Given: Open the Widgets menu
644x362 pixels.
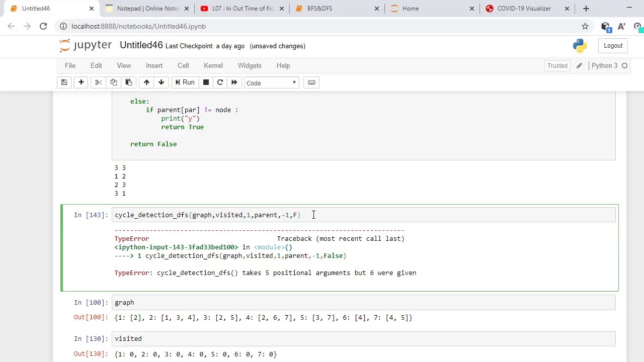Looking at the screenshot, I should pyautogui.click(x=250, y=65).
